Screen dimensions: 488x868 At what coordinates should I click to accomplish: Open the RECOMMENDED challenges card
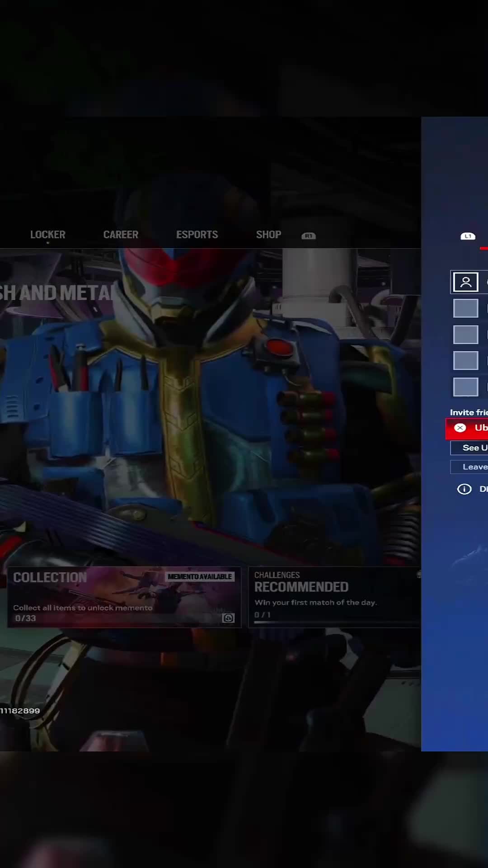(334, 597)
